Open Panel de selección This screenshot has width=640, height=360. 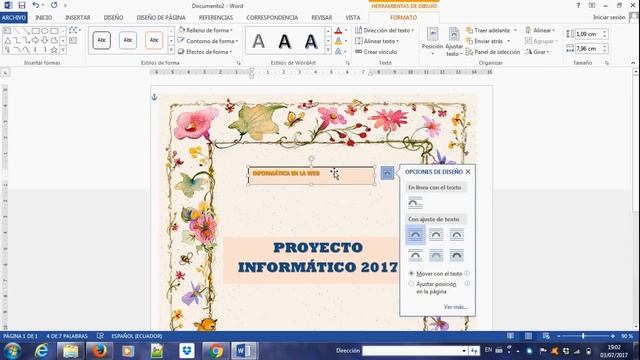pyautogui.click(x=493, y=52)
